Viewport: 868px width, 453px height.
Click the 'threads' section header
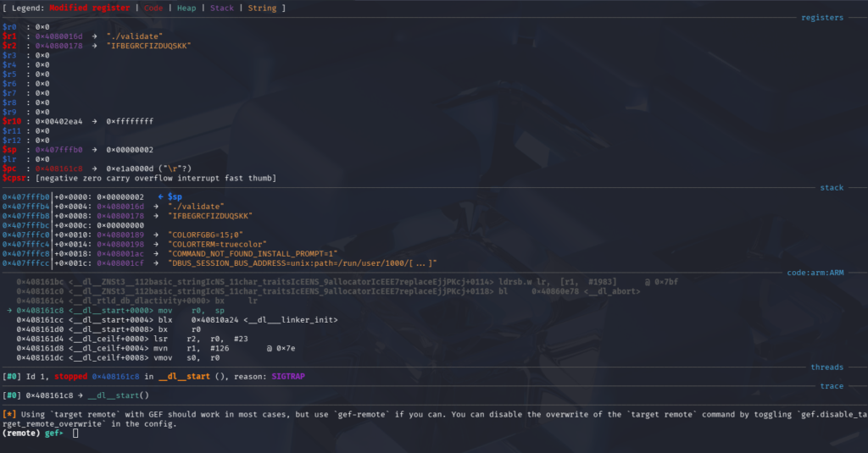coord(827,367)
